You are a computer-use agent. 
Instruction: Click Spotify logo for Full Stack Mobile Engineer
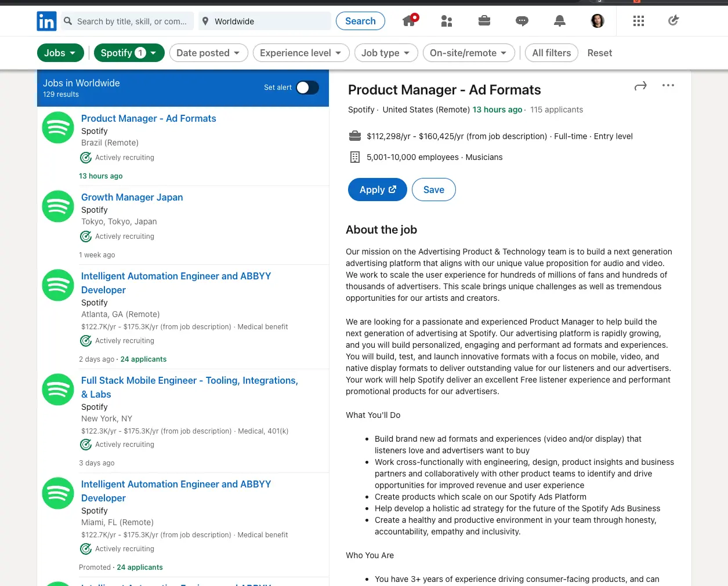pyautogui.click(x=58, y=390)
